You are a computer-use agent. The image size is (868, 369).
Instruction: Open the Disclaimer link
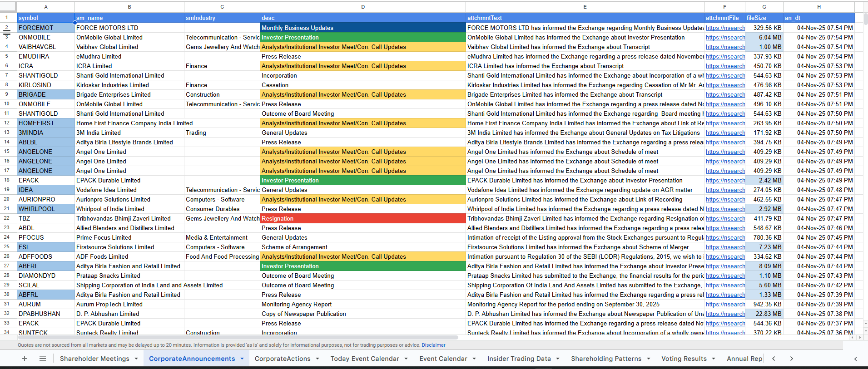pos(433,345)
